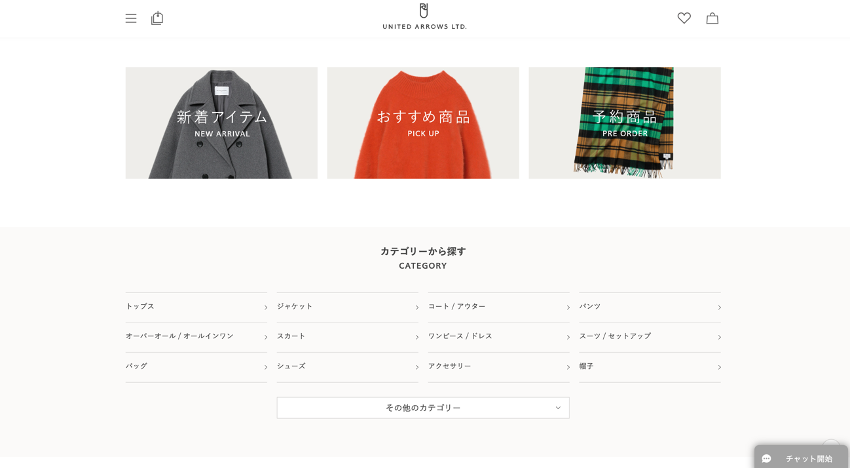Open the wishlist heart icon
The height and width of the screenshot is (468, 850).
(684, 18)
